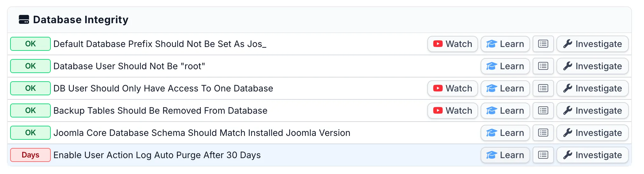644x174 pixels.
Task: Learn about DB User One Database check
Action: pos(505,88)
